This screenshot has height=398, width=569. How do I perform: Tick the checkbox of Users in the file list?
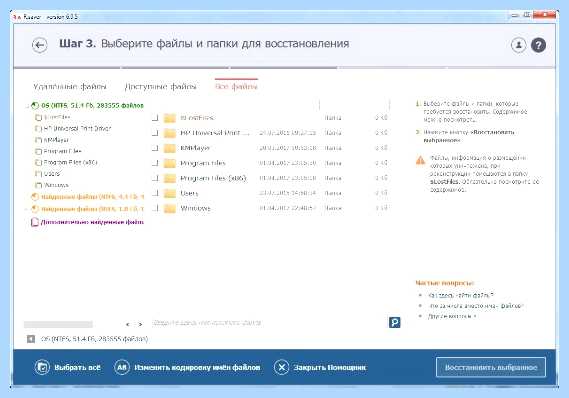[x=155, y=193]
